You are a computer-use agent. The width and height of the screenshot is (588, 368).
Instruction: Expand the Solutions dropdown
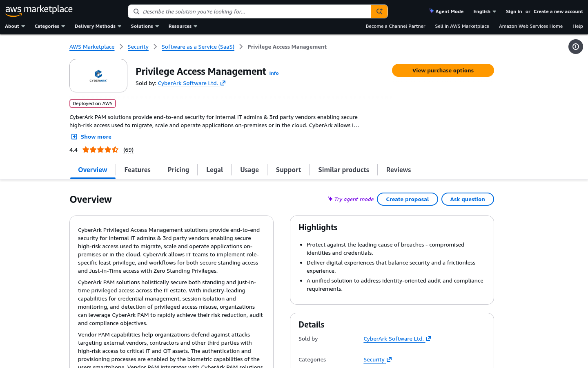[145, 26]
